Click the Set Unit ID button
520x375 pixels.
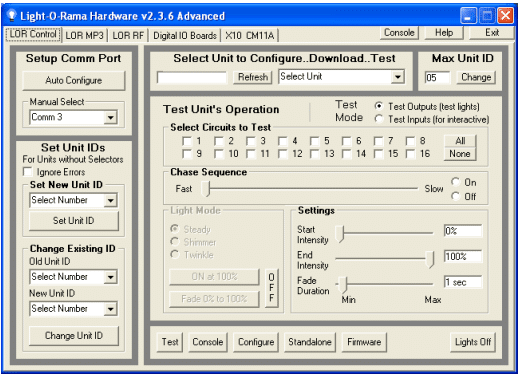click(x=74, y=221)
